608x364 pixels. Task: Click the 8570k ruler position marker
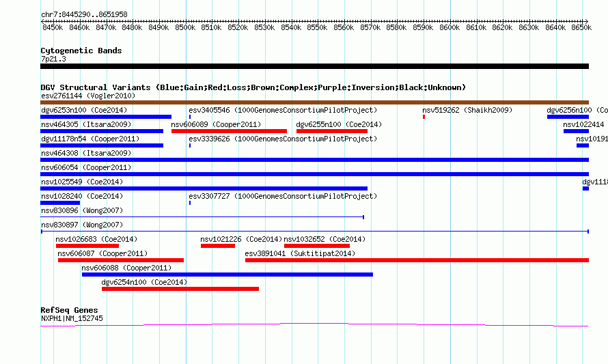click(x=370, y=27)
